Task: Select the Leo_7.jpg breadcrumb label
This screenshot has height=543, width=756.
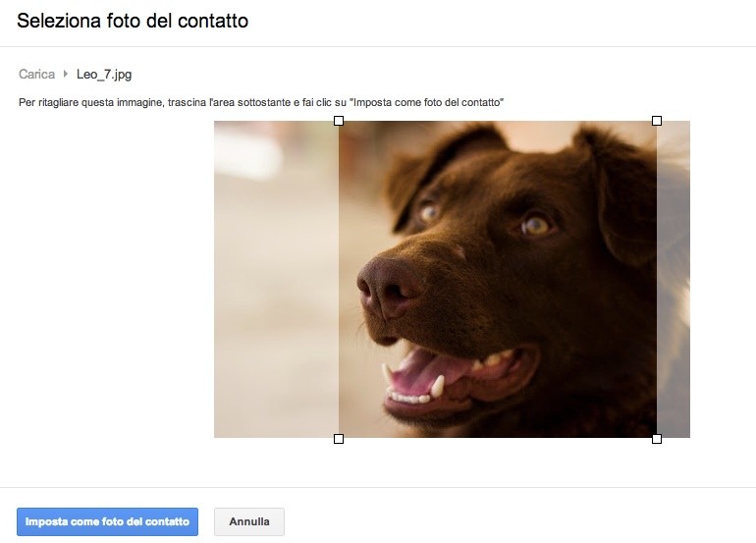Action: (104, 75)
